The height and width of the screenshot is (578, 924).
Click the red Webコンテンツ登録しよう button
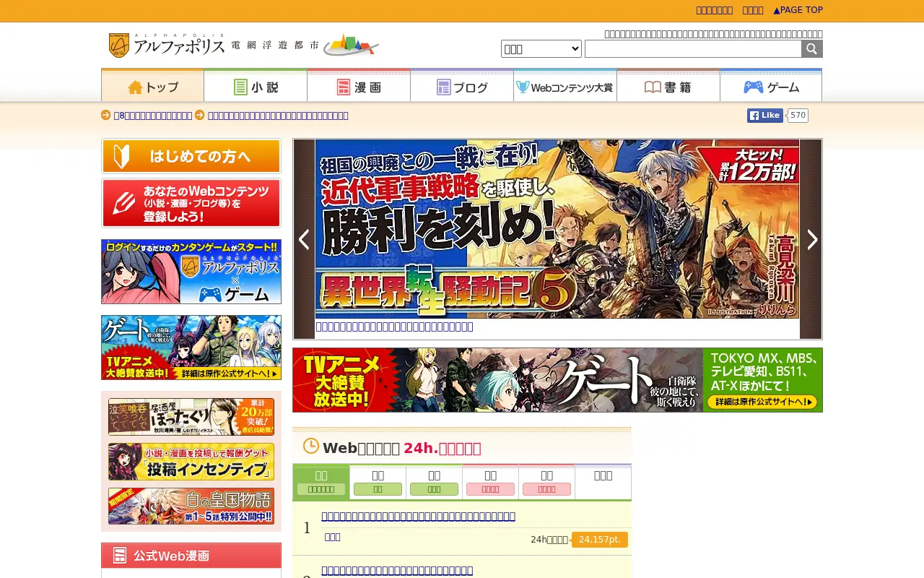click(191, 203)
